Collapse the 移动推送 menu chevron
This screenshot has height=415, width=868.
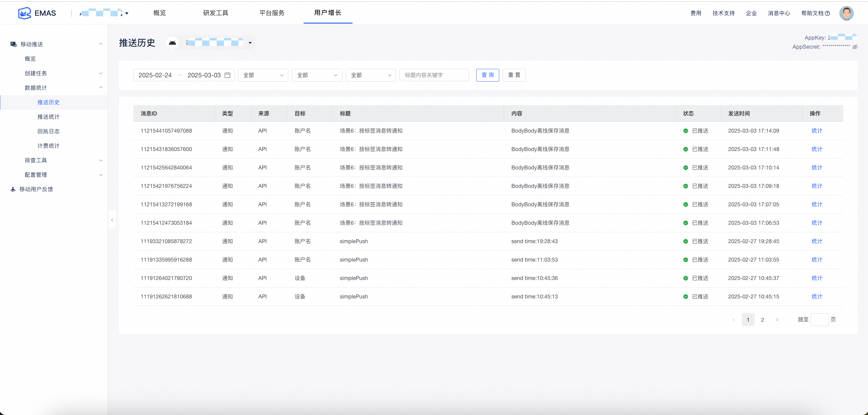101,44
